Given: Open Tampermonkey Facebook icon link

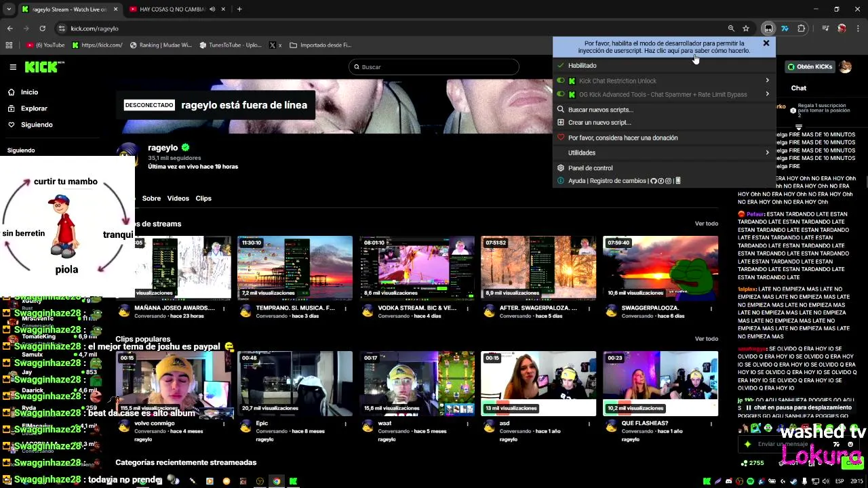Looking at the screenshot, I should 661,181.
